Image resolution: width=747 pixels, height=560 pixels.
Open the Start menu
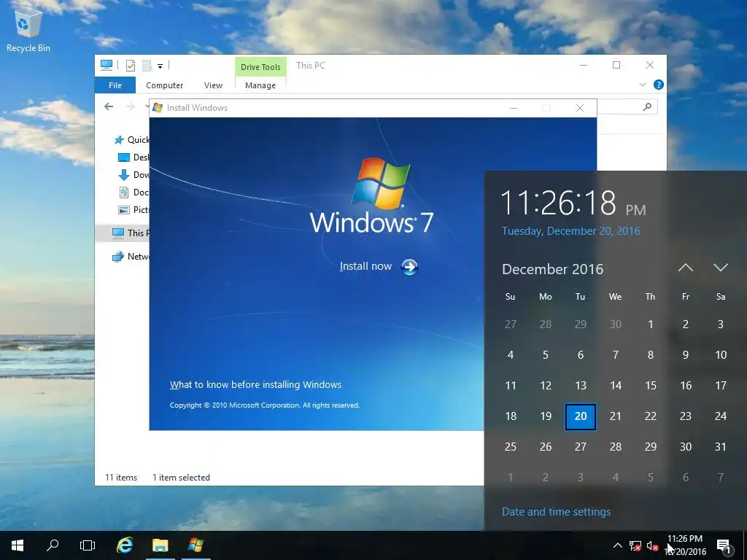[18, 545]
